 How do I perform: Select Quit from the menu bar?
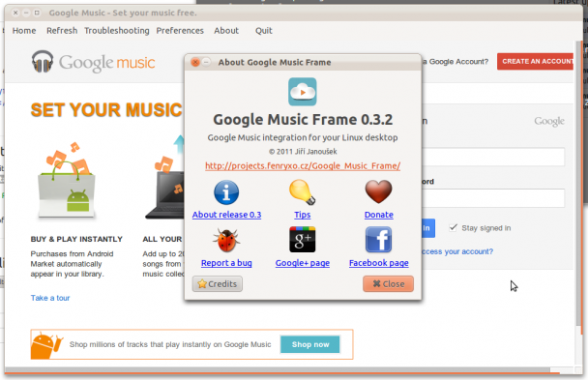pos(264,31)
